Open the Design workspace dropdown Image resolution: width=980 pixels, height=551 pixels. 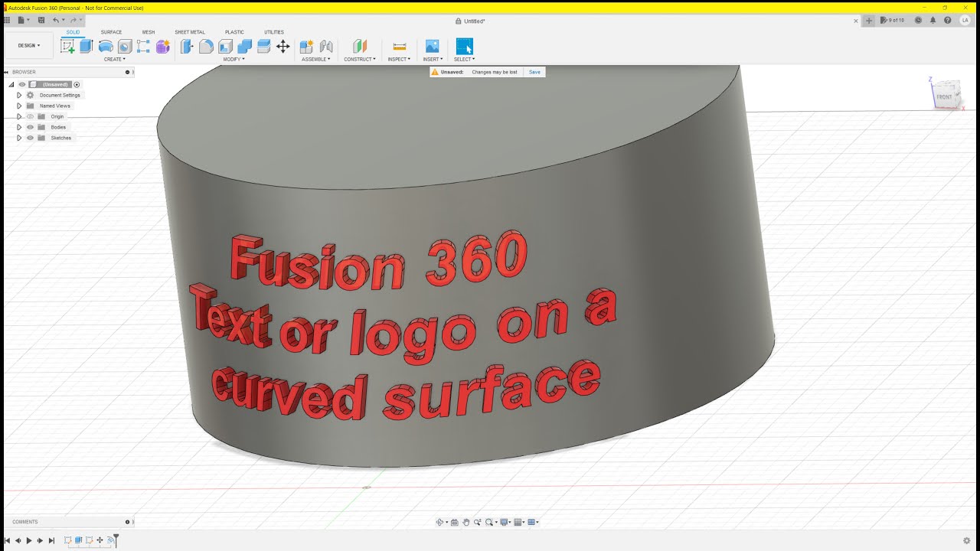coord(29,45)
